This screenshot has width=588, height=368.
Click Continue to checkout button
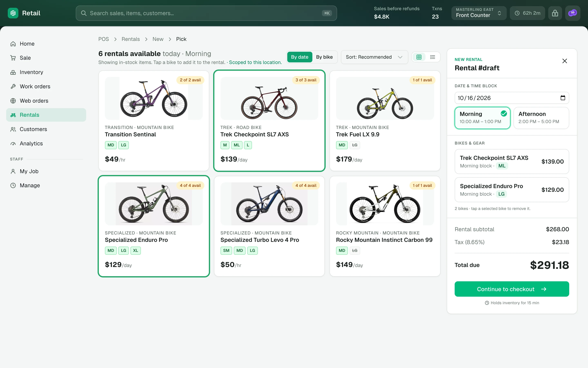(x=512, y=289)
